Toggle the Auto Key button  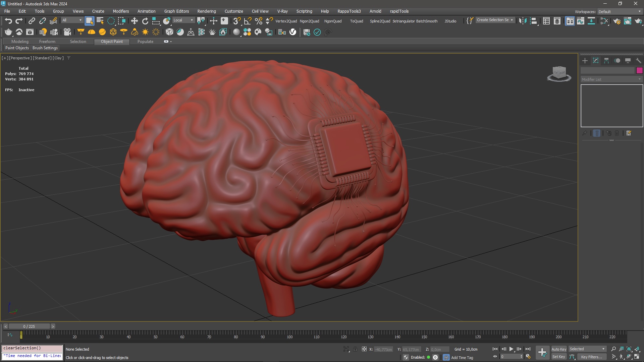pos(558,349)
